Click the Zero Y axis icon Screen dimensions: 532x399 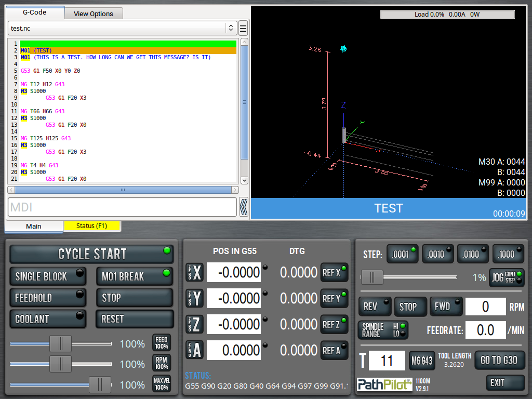(195, 298)
